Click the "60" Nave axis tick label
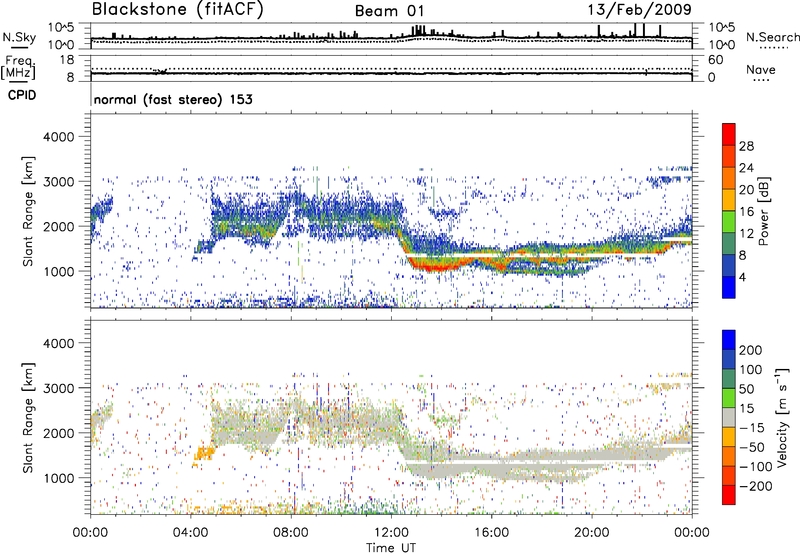This screenshot has width=800, height=554. coord(715,60)
